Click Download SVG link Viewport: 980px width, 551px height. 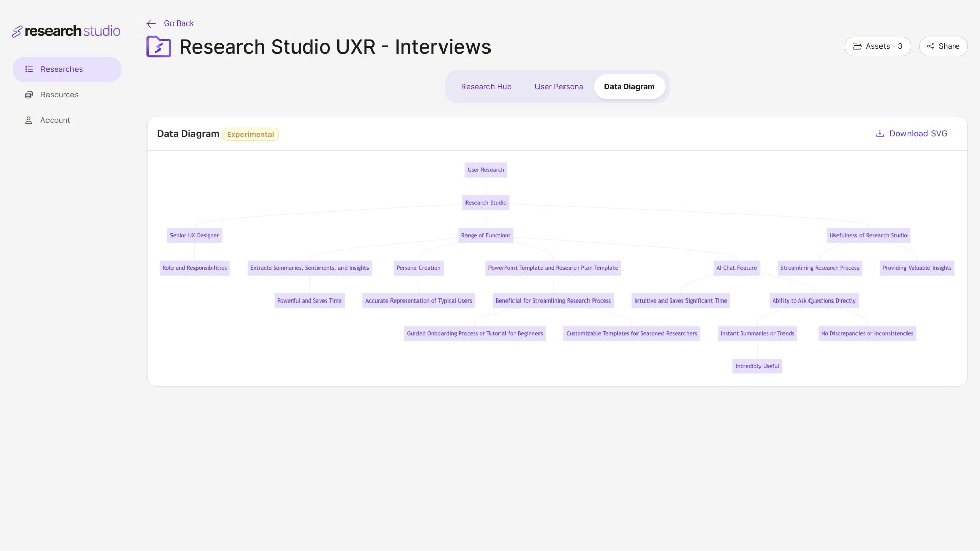[912, 134]
